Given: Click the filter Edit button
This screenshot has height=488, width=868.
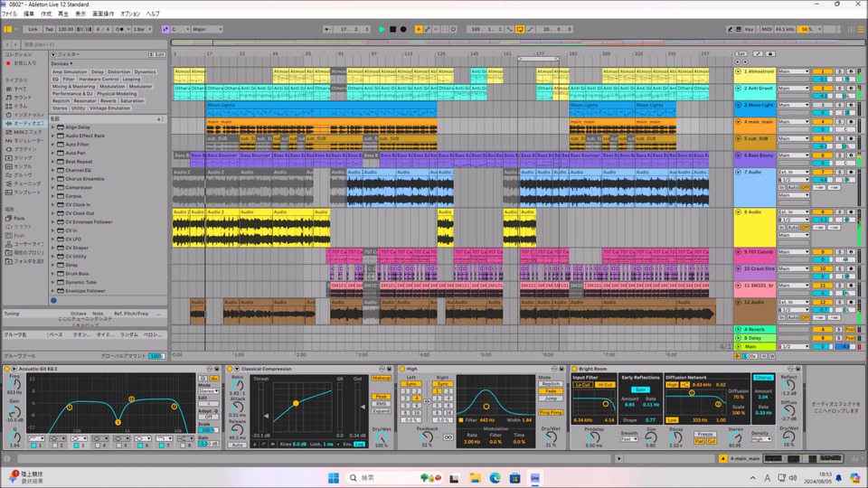Looking at the screenshot, I should [157, 55].
